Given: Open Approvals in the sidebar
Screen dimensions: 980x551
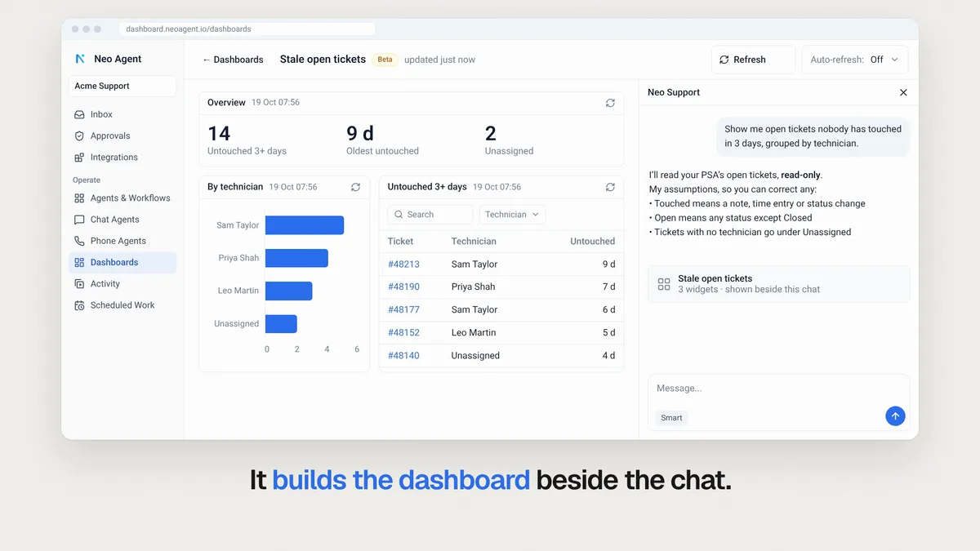Looking at the screenshot, I should 122,136.
